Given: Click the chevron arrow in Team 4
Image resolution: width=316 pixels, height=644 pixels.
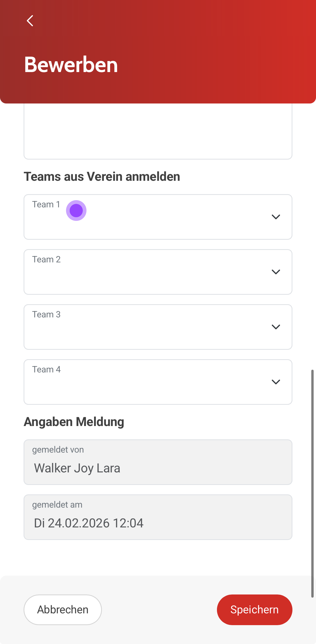Looking at the screenshot, I should [276, 382].
